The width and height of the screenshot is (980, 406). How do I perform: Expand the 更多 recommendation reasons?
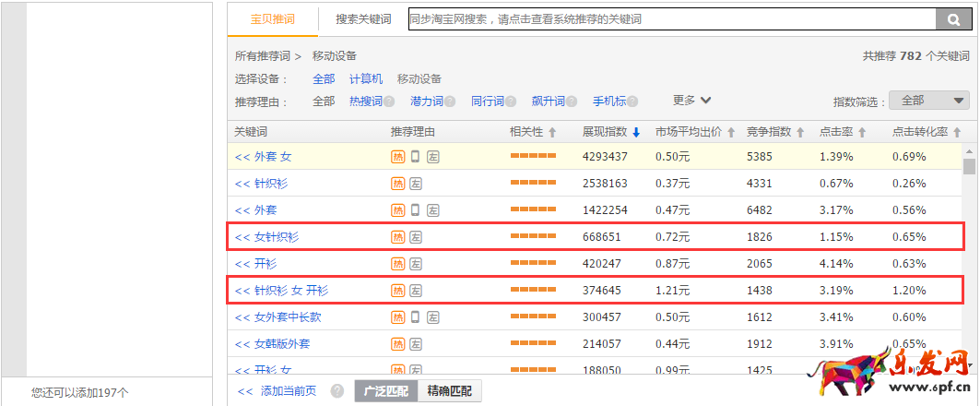tap(691, 101)
